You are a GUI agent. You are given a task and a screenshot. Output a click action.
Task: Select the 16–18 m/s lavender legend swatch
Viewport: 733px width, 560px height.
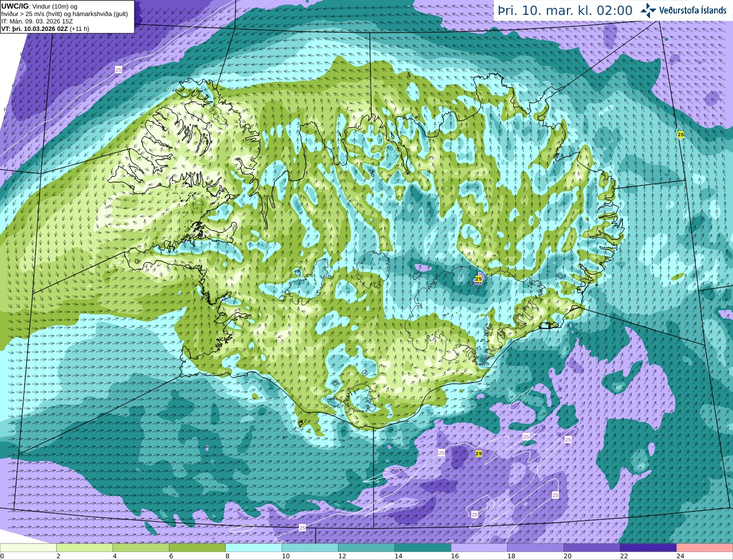point(479,547)
